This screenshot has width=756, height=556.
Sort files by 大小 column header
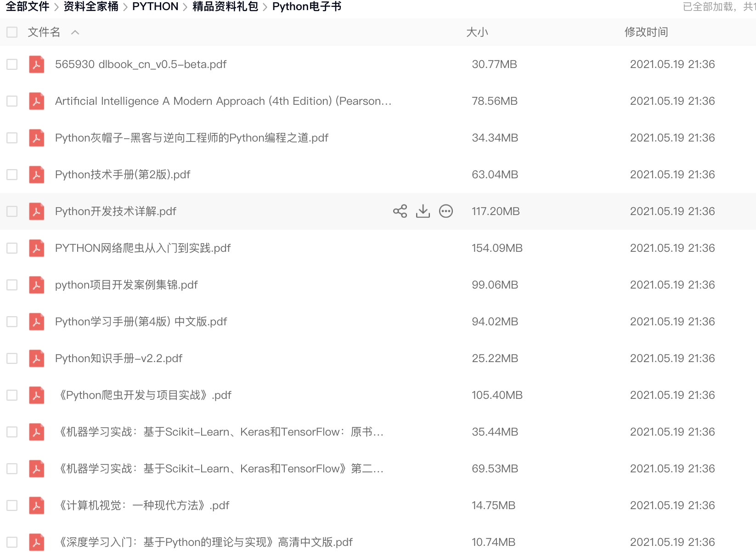[x=477, y=32]
